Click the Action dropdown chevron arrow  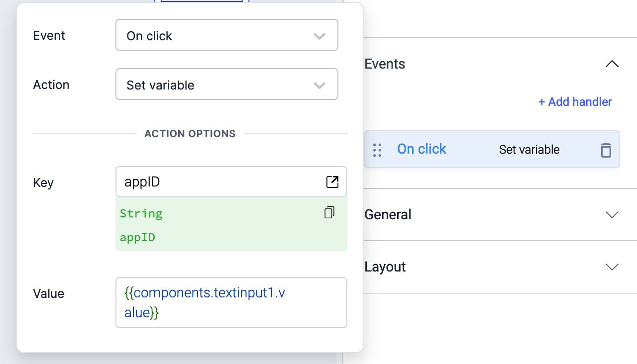pyautogui.click(x=319, y=85)
